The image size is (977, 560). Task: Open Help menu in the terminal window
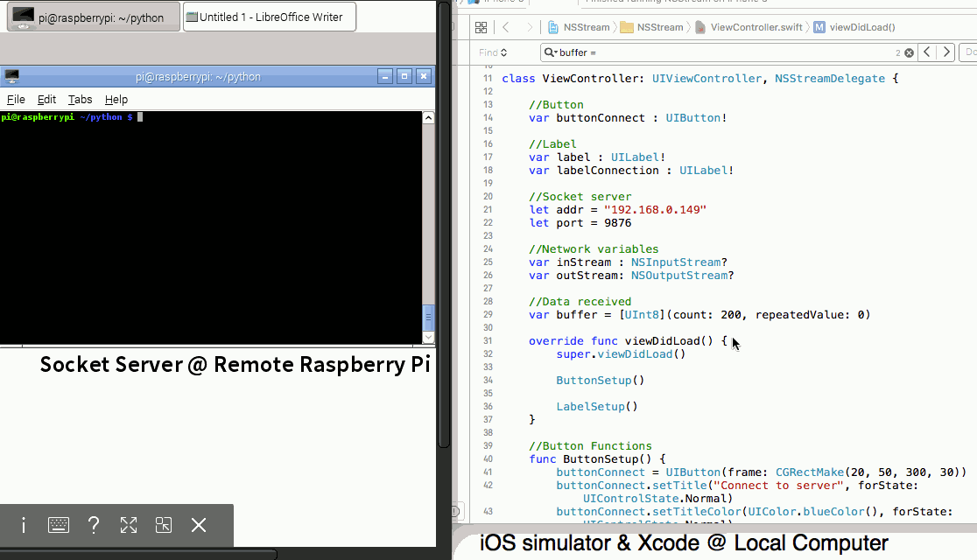coord(116,100)
